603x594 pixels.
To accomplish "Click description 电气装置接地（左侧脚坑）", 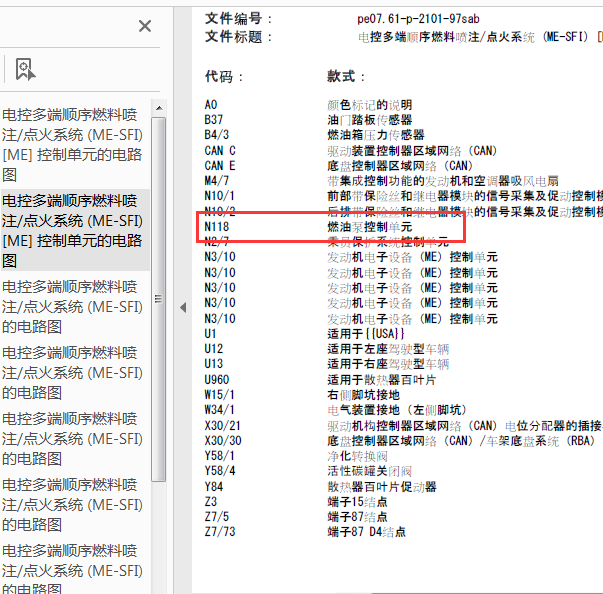I will pos(398,410).
